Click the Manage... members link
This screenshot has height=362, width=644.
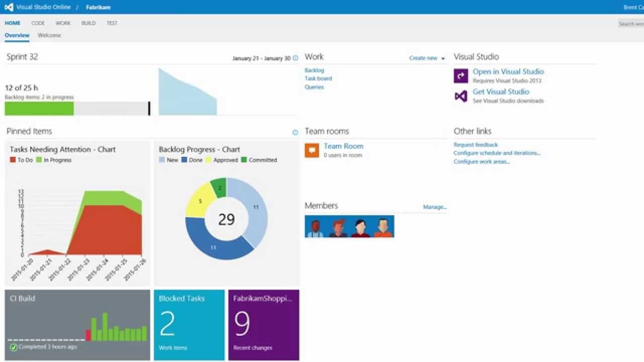point(435,207)
